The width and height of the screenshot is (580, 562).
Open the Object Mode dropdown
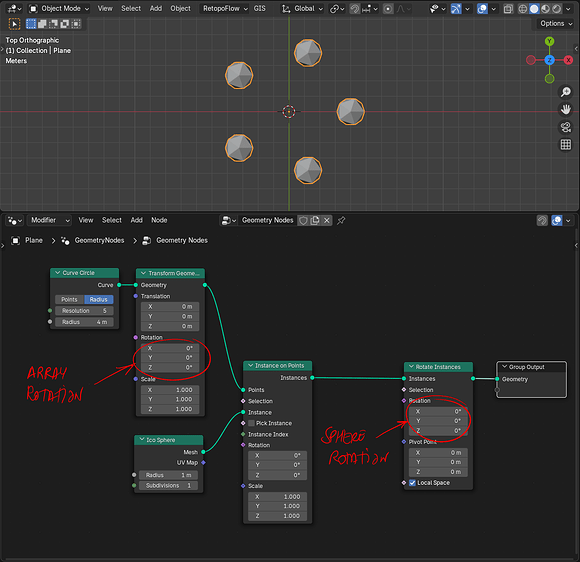click(x=59, y=9)
